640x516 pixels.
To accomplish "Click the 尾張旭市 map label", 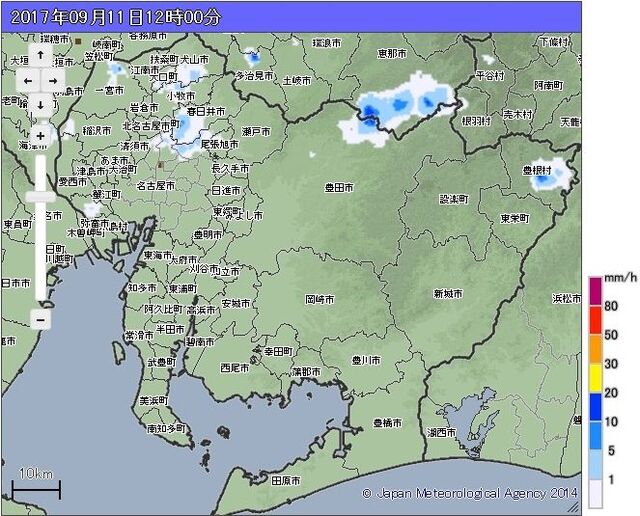I will pos(220,145).
